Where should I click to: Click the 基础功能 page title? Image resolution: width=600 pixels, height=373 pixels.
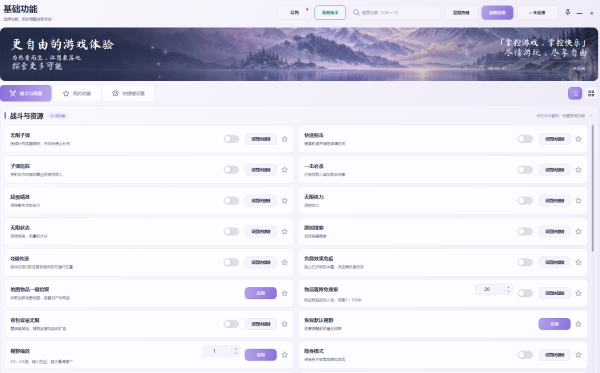pyautogui.click(x=20, y=9)
